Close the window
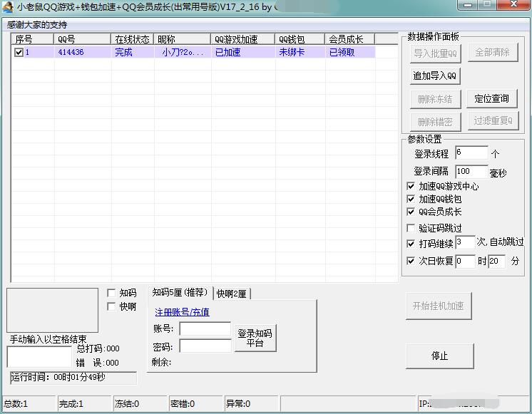532x414 pixels. pos(513,5)
